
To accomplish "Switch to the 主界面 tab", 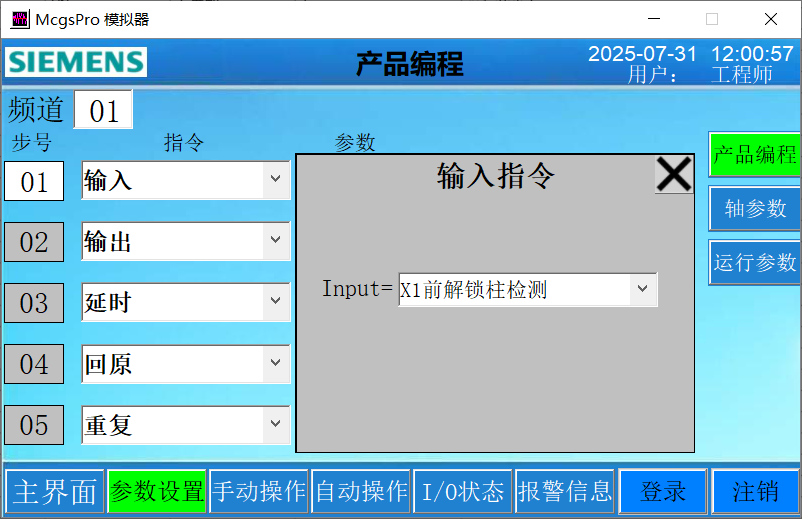I will [x=54, y=492].
